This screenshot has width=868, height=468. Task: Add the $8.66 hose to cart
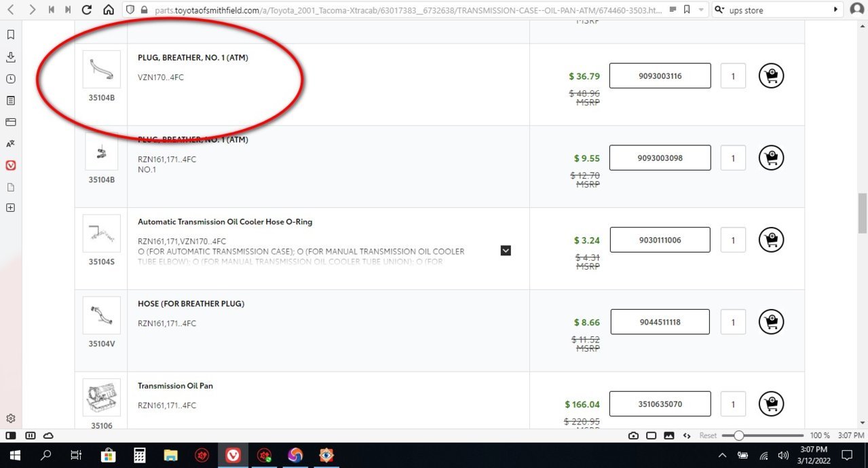771,322
